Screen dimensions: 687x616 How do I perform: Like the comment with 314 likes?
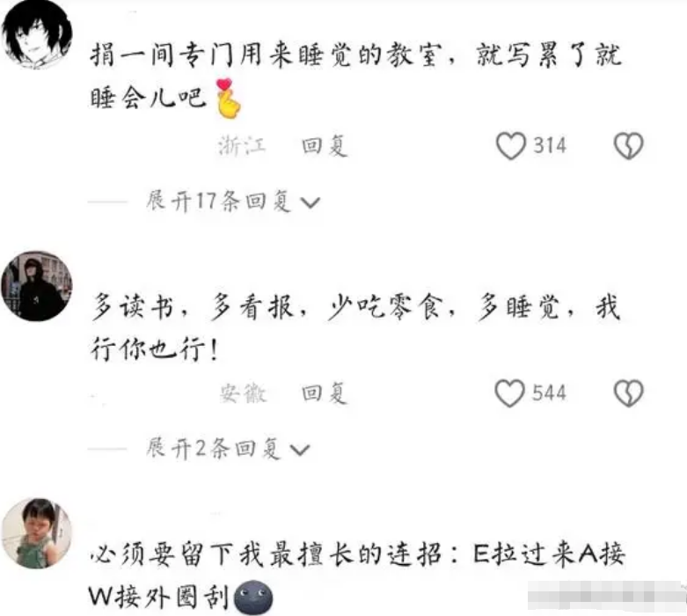tap(510, 145)
